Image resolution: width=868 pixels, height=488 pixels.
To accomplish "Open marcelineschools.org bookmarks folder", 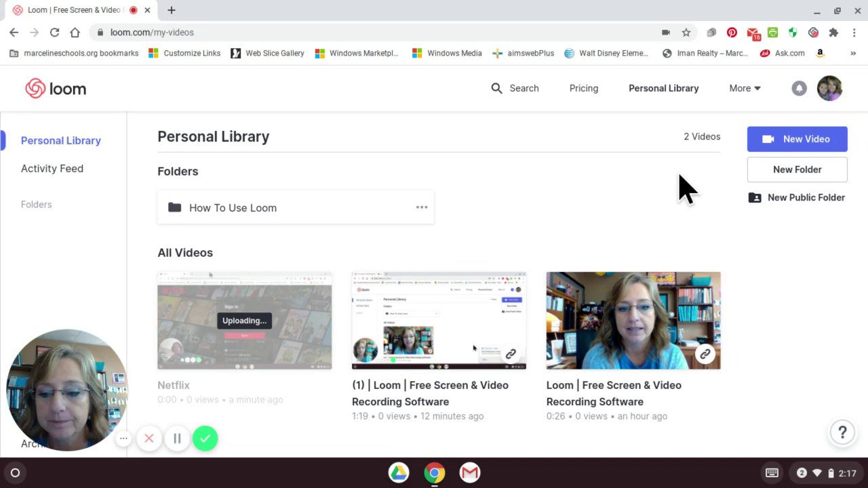I will [74, 53].
